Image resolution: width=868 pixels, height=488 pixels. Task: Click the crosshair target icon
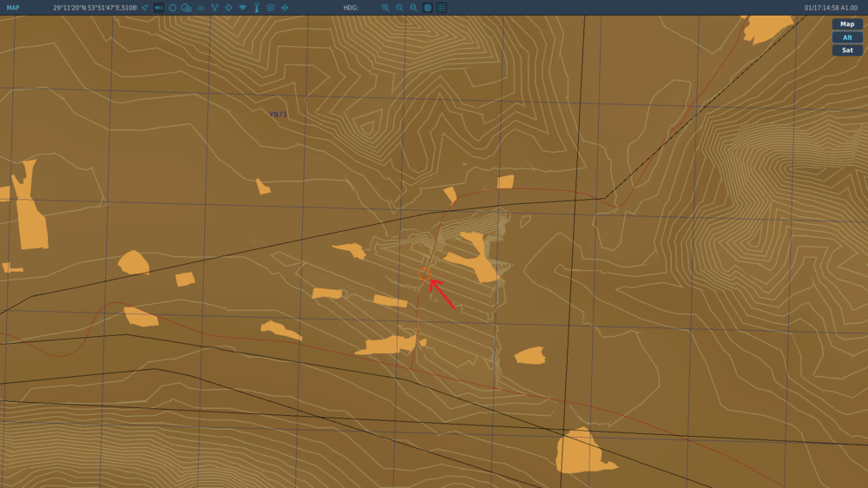228,8
